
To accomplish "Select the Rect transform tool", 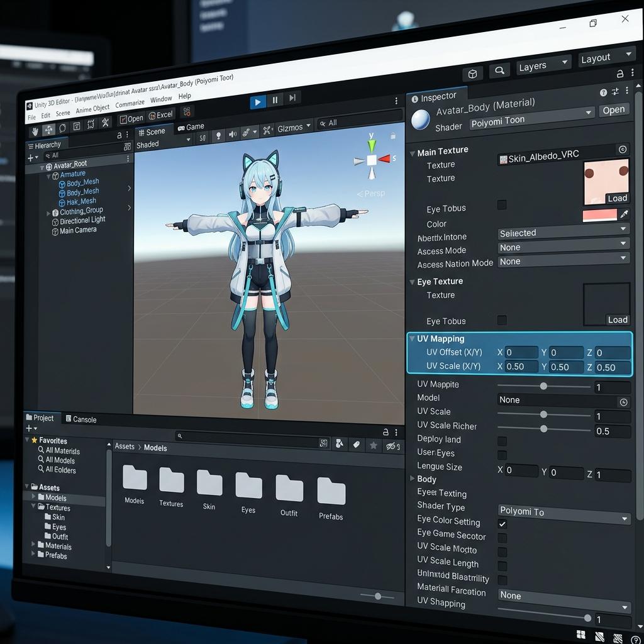I will [76, 126].
